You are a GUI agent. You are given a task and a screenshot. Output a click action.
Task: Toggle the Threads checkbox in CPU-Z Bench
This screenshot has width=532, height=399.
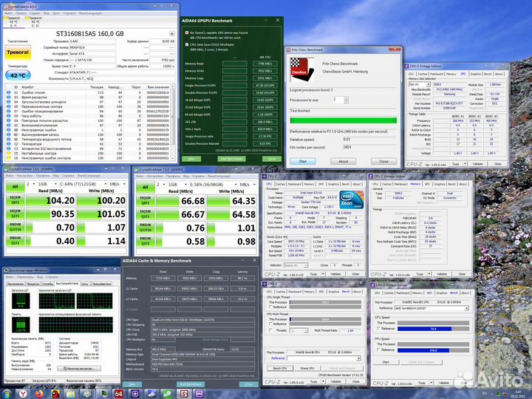[270, 330]
